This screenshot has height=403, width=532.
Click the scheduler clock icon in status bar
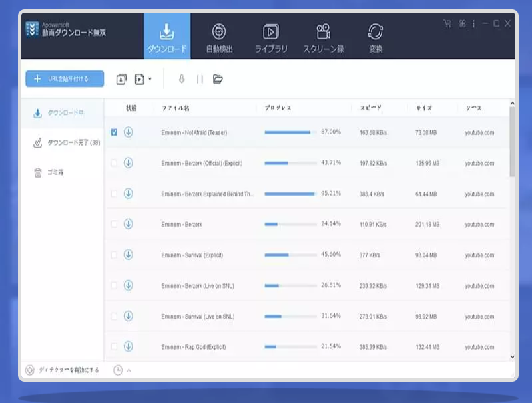click(x=118, y=370)
